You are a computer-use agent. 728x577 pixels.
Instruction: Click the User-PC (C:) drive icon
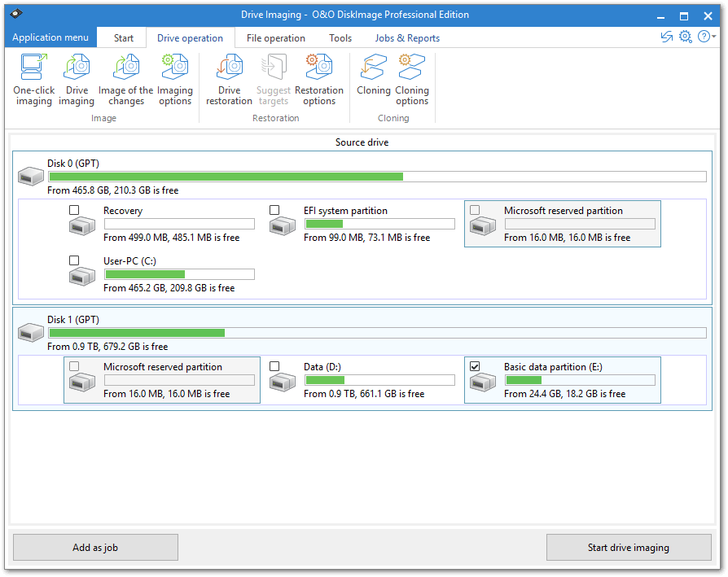[x=82, y=277]
